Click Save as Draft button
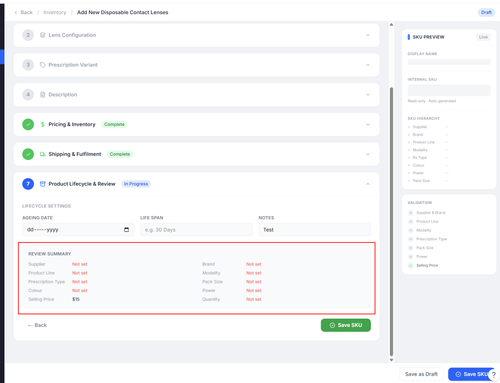The width and height of the screenshot is (500, 383). coord(421,374)
